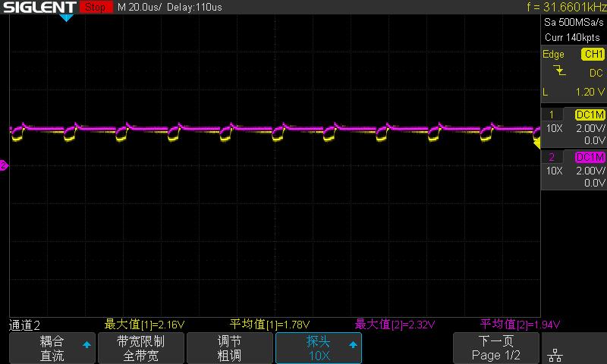Click the blue trigger position marker at top
Screen dimensions: 607x364
[x=66, y=17]
